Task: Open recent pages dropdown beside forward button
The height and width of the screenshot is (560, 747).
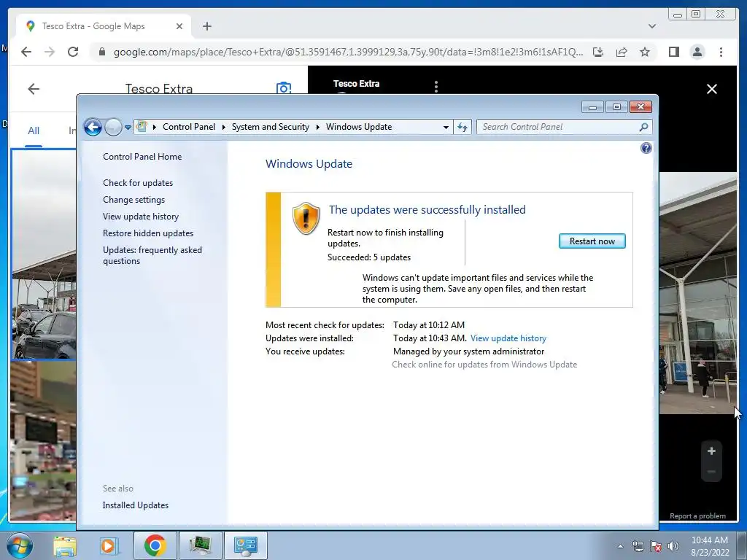Action: coord(128,127)
